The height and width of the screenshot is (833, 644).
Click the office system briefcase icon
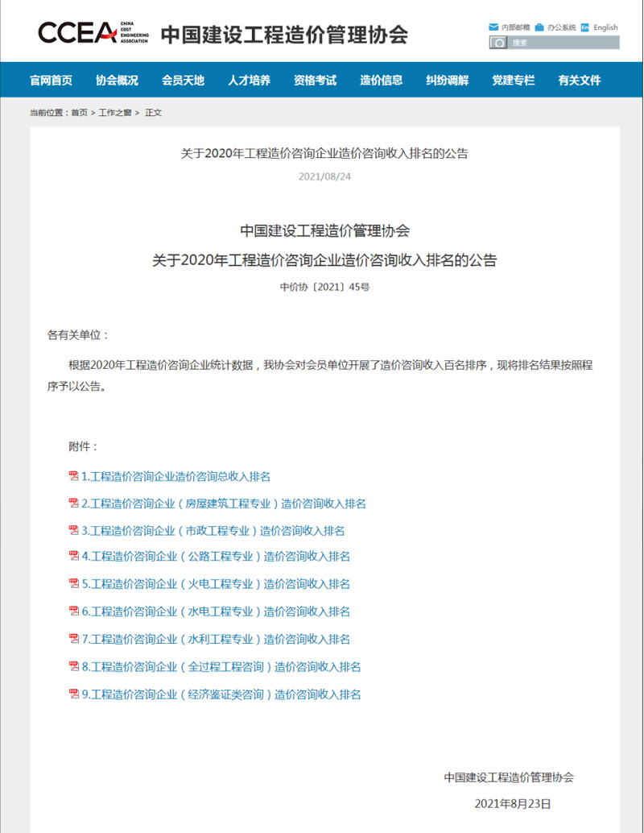click(x=539, y=27)
